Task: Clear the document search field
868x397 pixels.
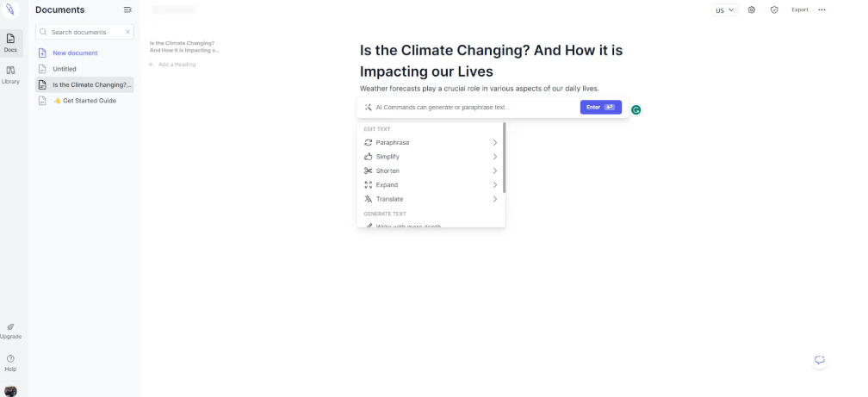Action: tap(127, 32)
